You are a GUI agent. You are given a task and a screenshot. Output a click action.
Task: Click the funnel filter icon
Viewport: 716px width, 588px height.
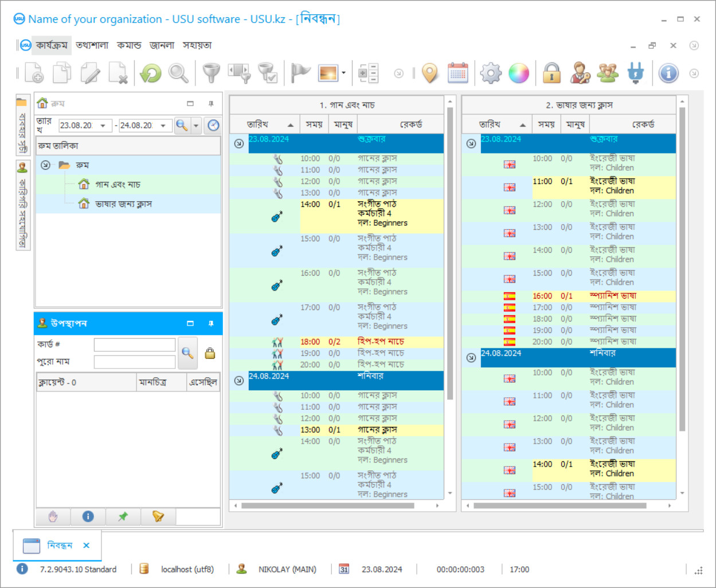tap(212, 73)
